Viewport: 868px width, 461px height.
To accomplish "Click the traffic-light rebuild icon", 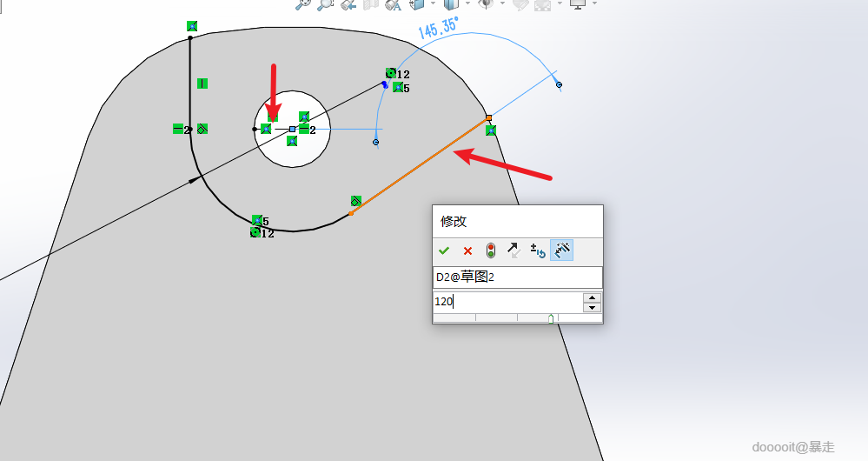I will click(490, 251).
